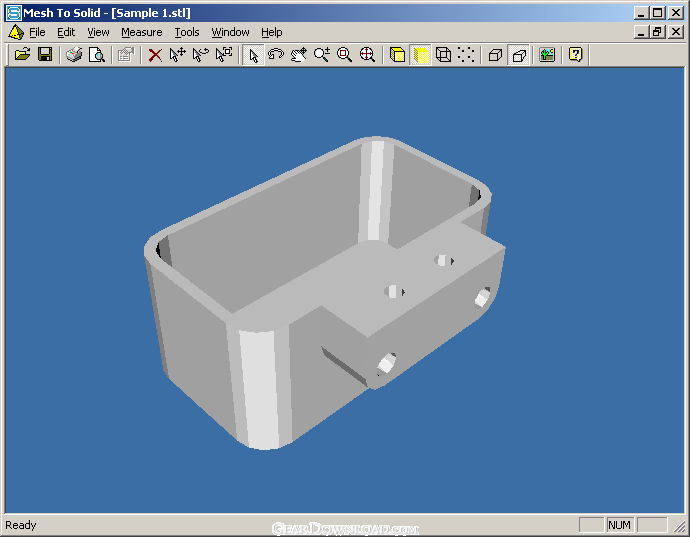Click the Open file folder icon
This screenshot has width=690, height=537.
[x=22, y=55]
